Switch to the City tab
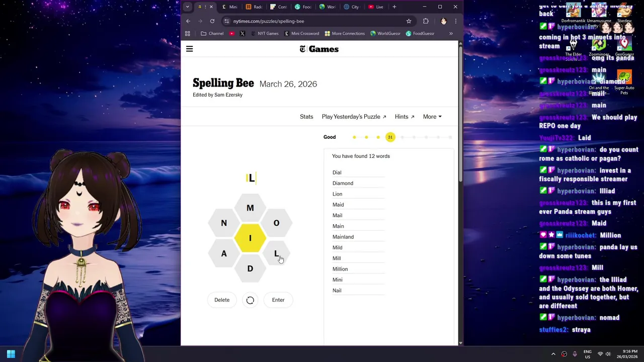 click(x=352, y=7)
